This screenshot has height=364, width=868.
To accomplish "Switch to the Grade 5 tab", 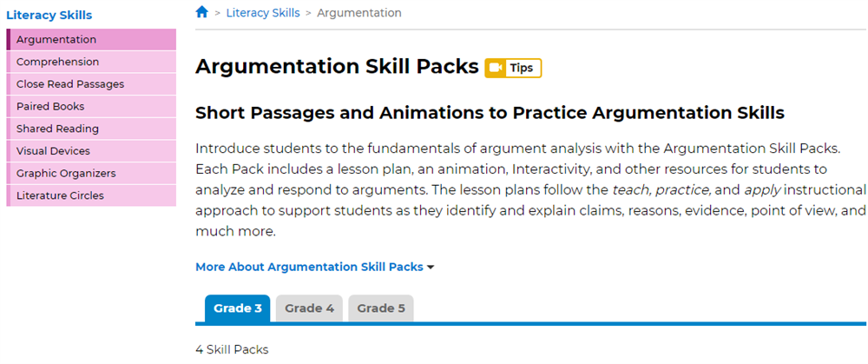I will (x=381, y=308).
